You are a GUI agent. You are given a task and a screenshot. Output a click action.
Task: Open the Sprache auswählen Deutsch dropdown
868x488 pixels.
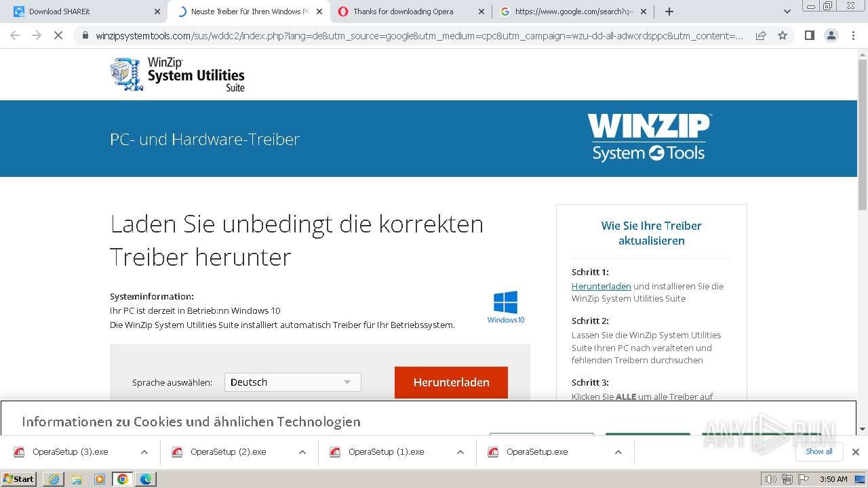point(293,382)
